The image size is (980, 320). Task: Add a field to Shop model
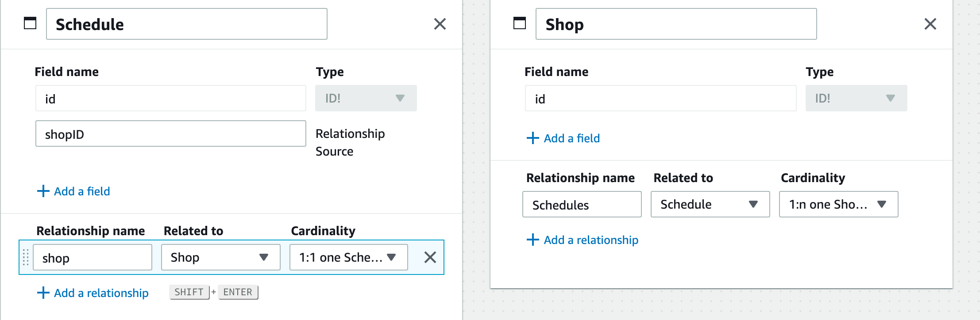(571, 138)
